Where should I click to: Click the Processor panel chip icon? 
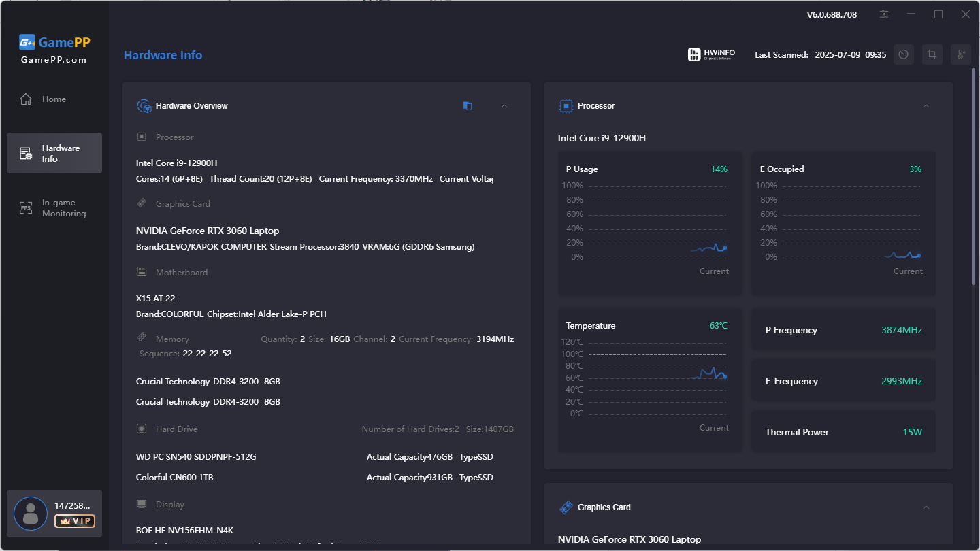coord(566,106)
